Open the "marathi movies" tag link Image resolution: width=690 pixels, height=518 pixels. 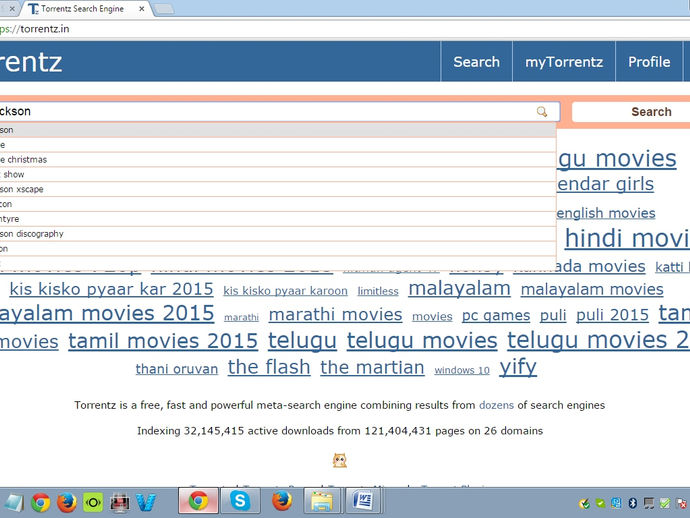tap(335, 315)
